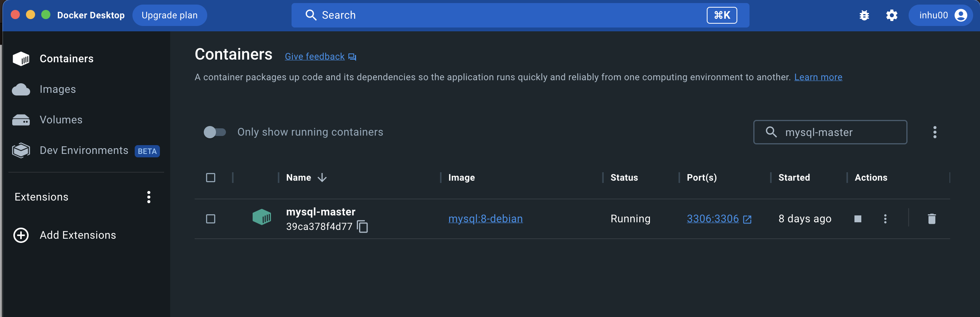This screenshot has height=317, width=980.
Task: Copy container ID 39ca378f4d77
Action: coord(363,226)
